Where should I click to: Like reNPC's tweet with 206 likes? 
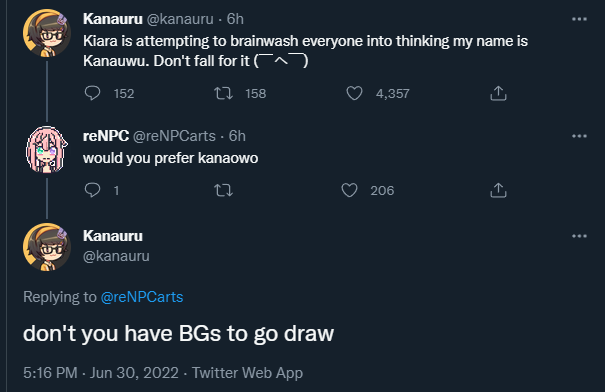coord(350,190)
